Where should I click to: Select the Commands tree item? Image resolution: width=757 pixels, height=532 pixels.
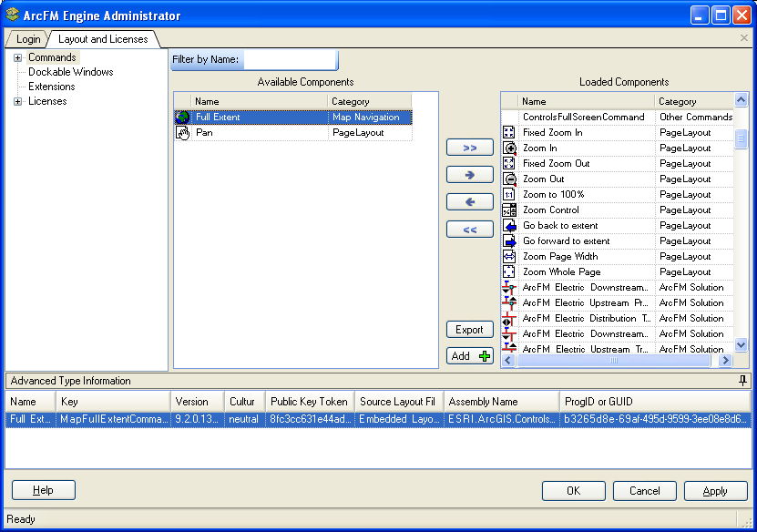coord(52,57)
